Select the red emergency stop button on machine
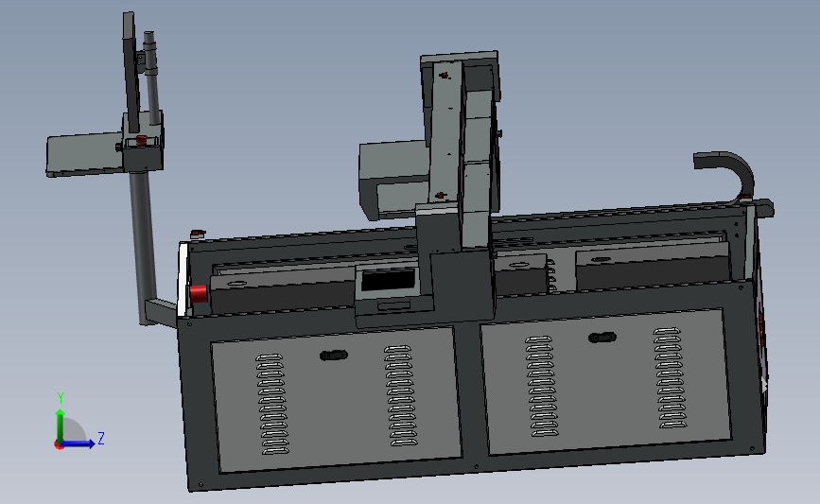 tap(199, 294)
